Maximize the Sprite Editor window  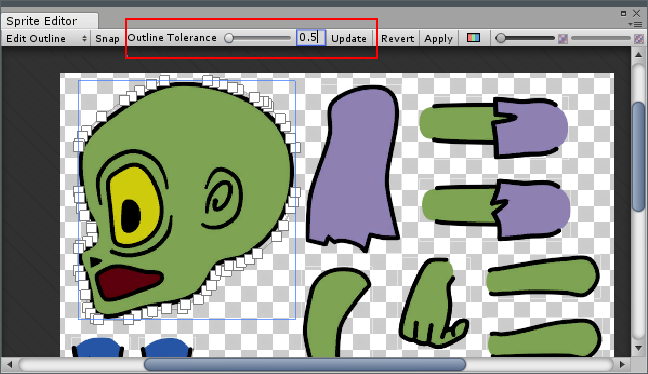[624, 13]
